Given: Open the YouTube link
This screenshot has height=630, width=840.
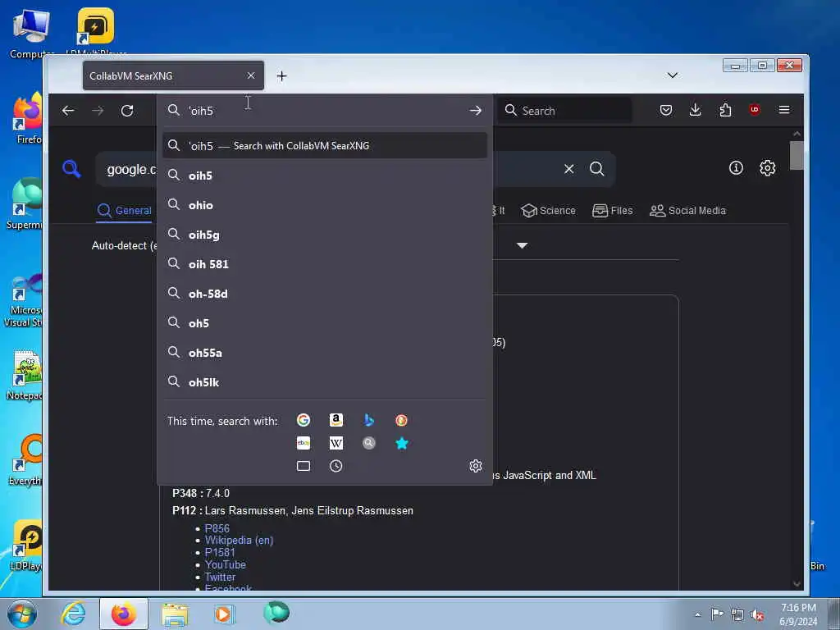Looking at the screenshot, I should point(225,564).
